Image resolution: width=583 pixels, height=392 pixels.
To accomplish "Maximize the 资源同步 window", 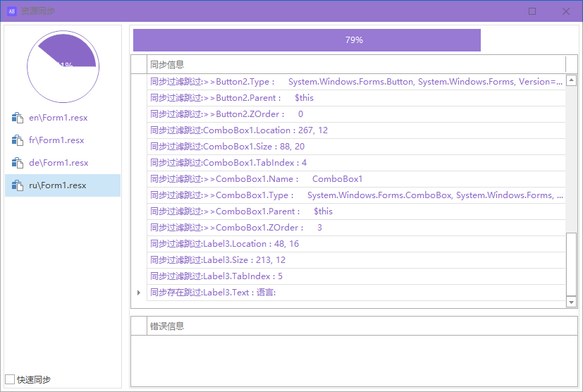I will click(x=532, y=11).
